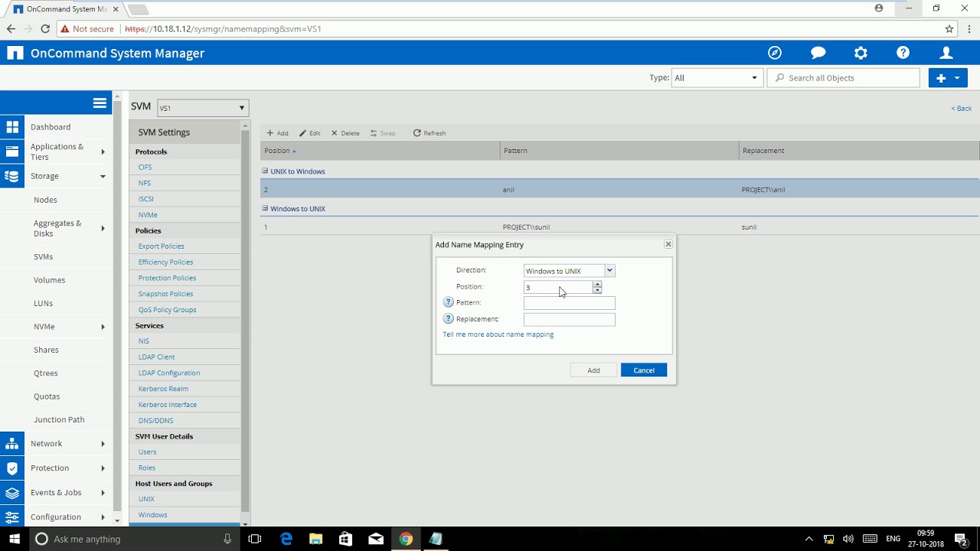The image size is (980, 551).
Task: Select Qtrees in the Storage menu
Action: pyautogui.click(x=46, y=373)
